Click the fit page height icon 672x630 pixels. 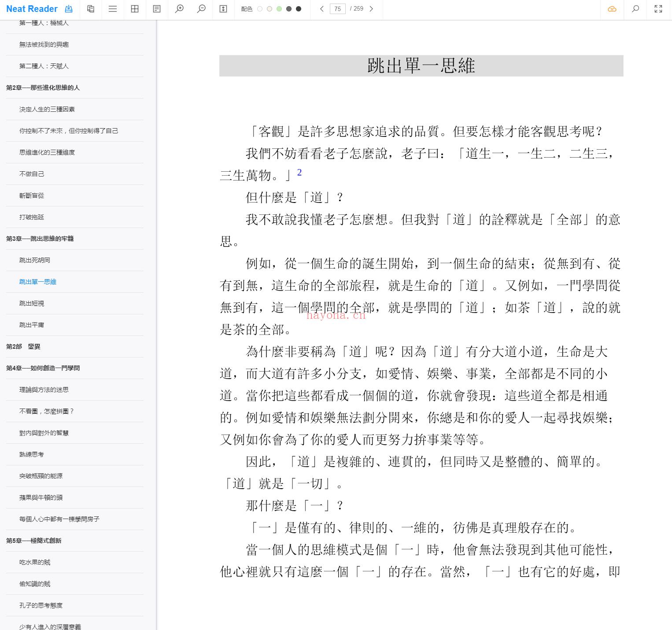223,9
